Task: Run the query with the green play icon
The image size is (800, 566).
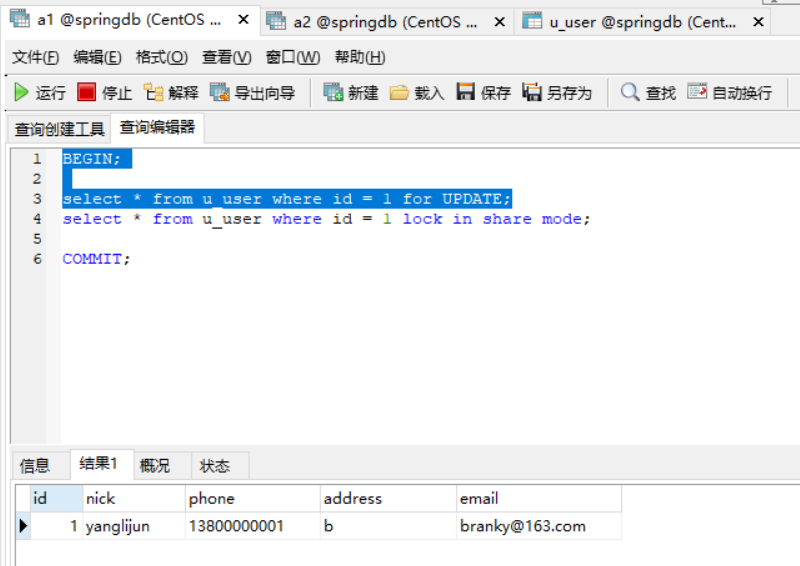Action: (21, 92)
